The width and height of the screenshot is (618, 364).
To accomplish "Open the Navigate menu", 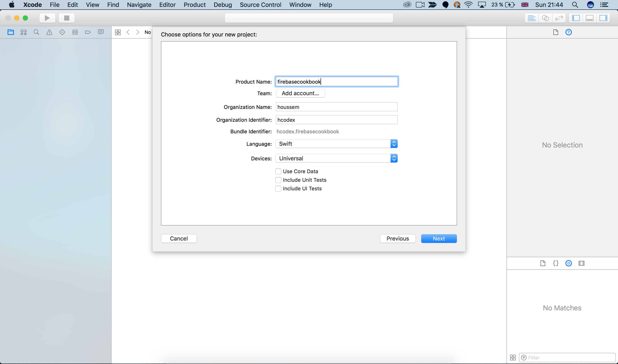I will 139,5.
